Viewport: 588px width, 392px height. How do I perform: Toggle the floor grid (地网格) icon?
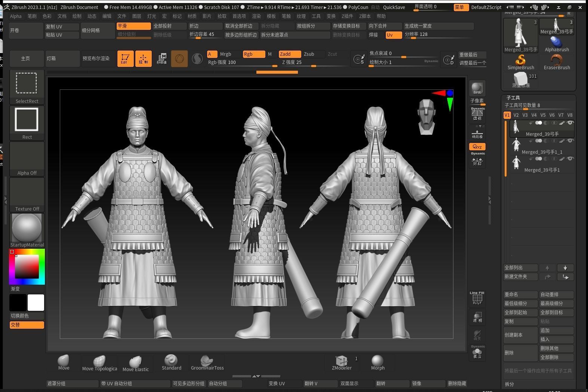[x=477, y=133]
